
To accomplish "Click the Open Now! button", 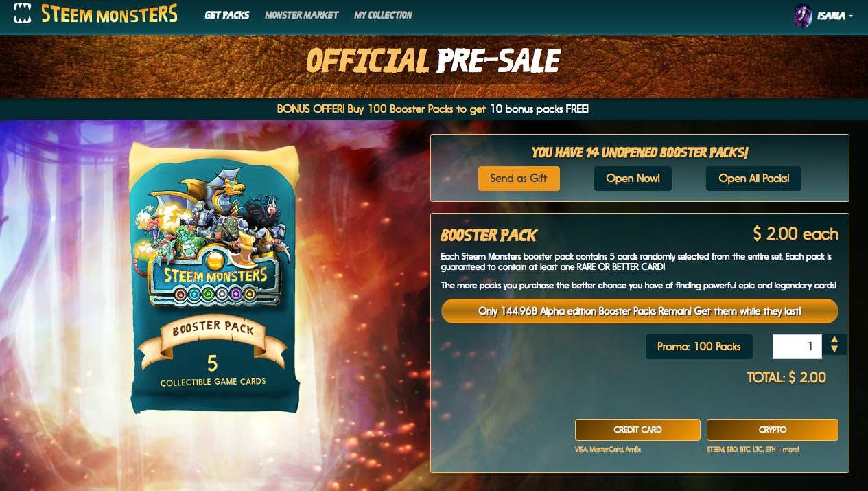I will click(633, 179).
